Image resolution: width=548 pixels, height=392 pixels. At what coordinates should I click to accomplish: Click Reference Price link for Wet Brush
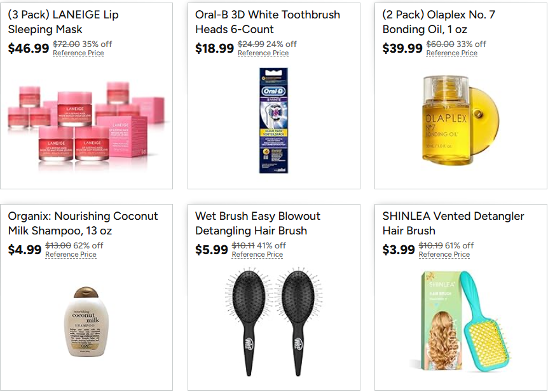(x=257, y=254)
